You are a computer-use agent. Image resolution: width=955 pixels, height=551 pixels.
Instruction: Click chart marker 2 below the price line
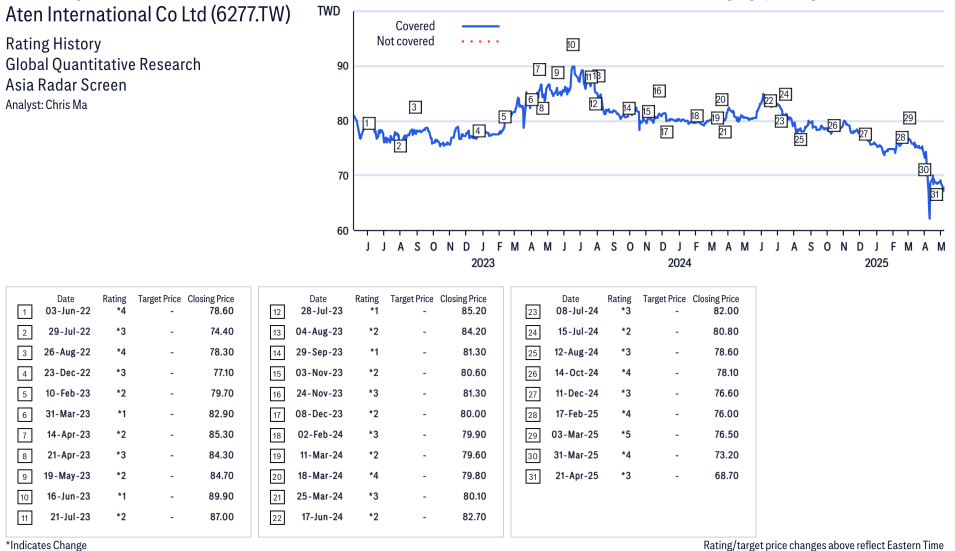pos(400,146)
